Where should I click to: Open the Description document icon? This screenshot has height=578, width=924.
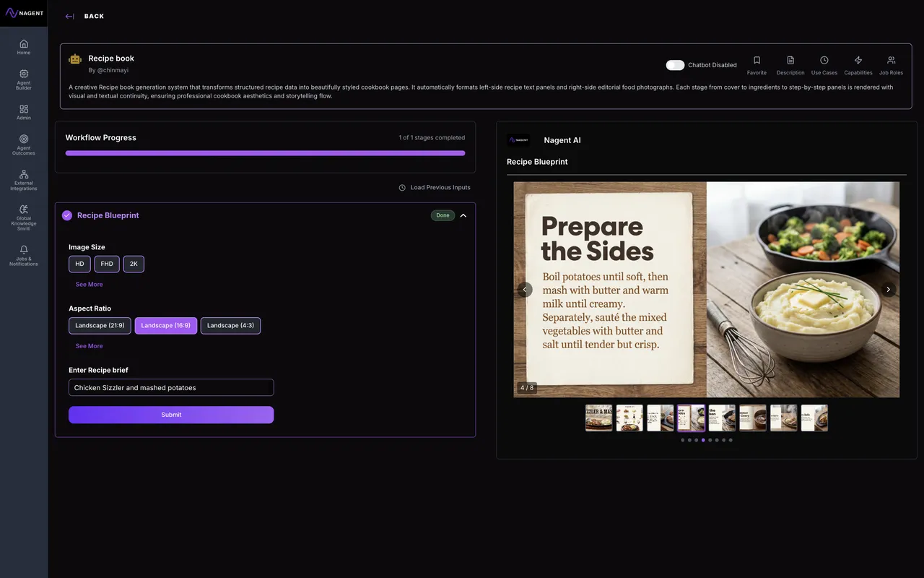tap(790, 61)
